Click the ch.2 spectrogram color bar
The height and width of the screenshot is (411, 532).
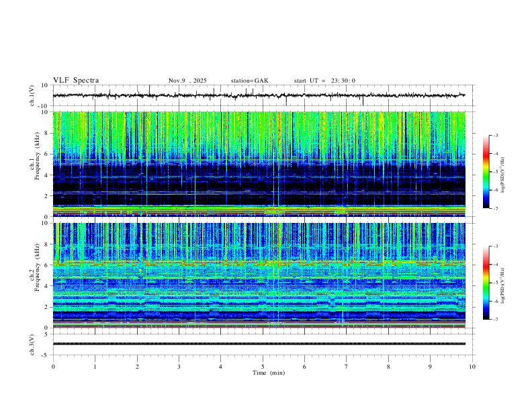(486, 283)
